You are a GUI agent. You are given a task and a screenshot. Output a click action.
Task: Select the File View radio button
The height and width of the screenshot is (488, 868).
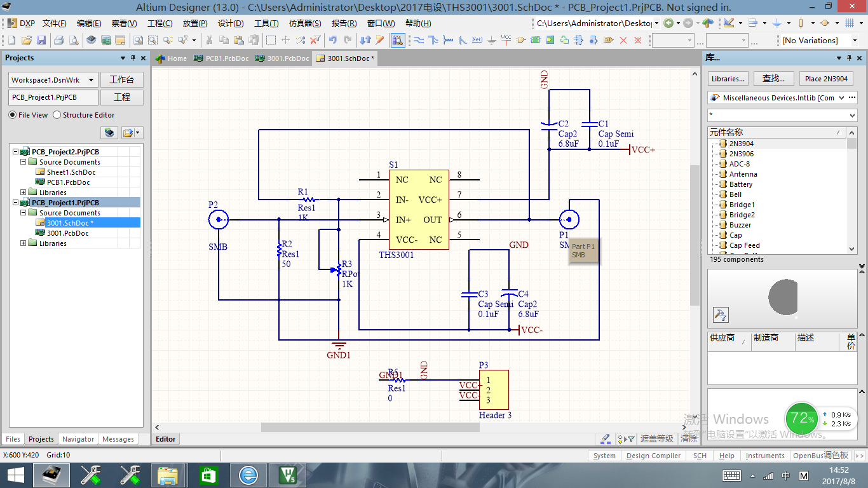click(x=13, y=115)
